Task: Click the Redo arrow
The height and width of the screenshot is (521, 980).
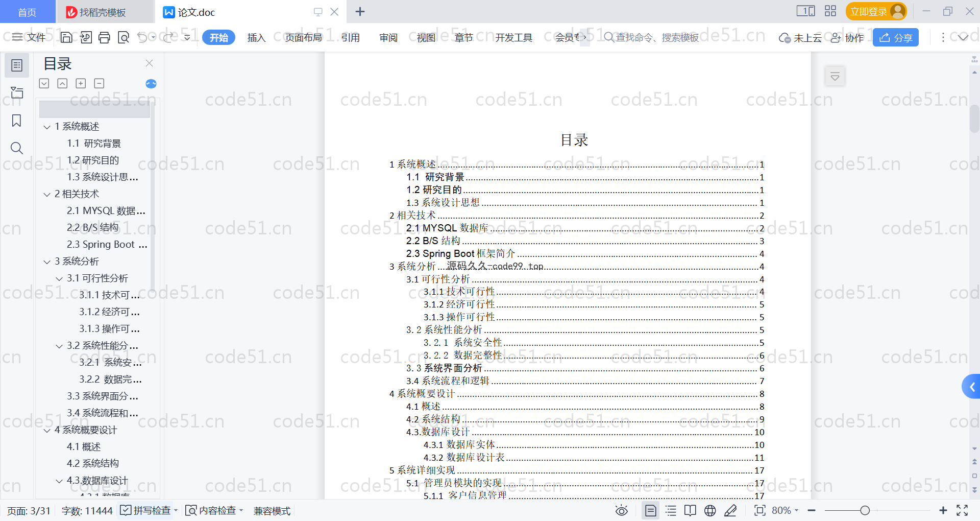Action: 168,37
